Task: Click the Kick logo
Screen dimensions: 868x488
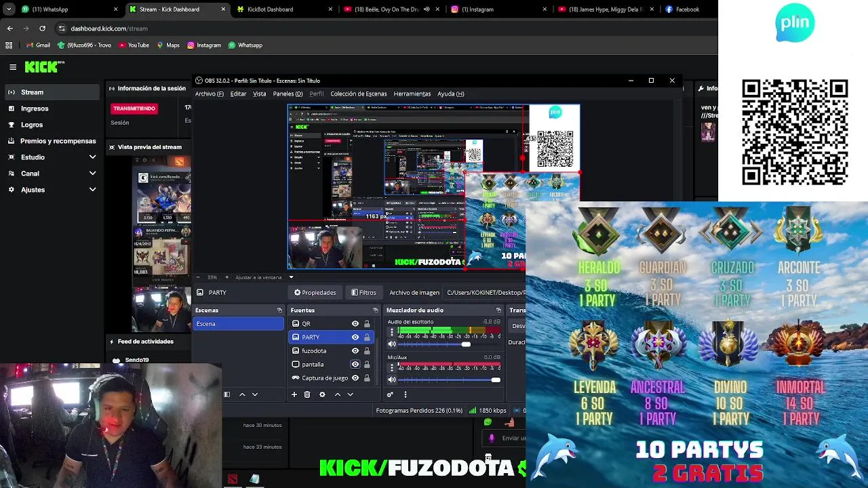Action: point(44,66)
